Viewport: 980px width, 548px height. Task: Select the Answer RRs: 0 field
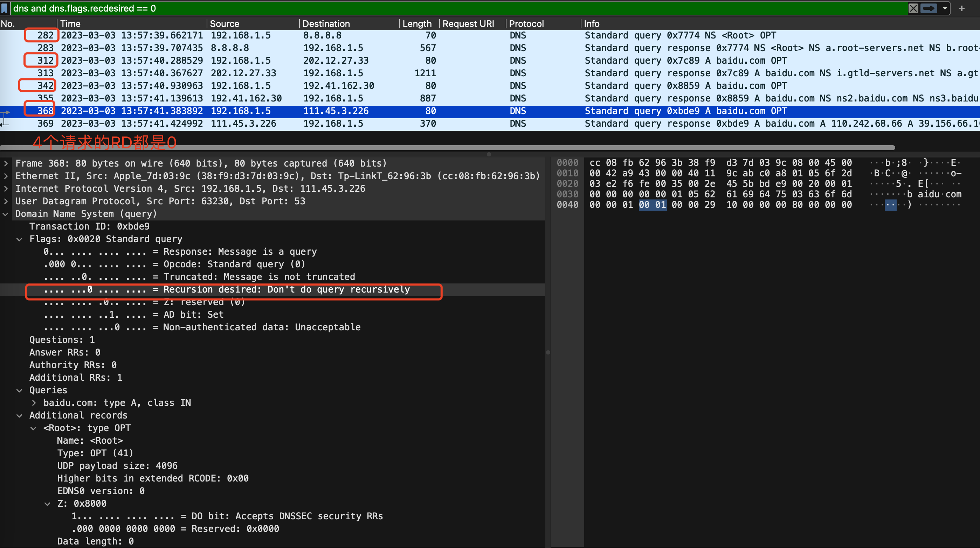[x=65, y=352]
